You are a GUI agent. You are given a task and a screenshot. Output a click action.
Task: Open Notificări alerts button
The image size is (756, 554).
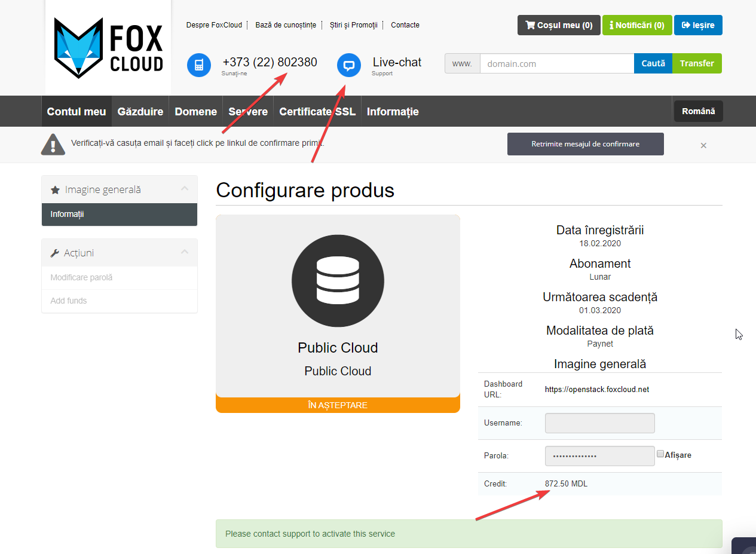point(636,25)
